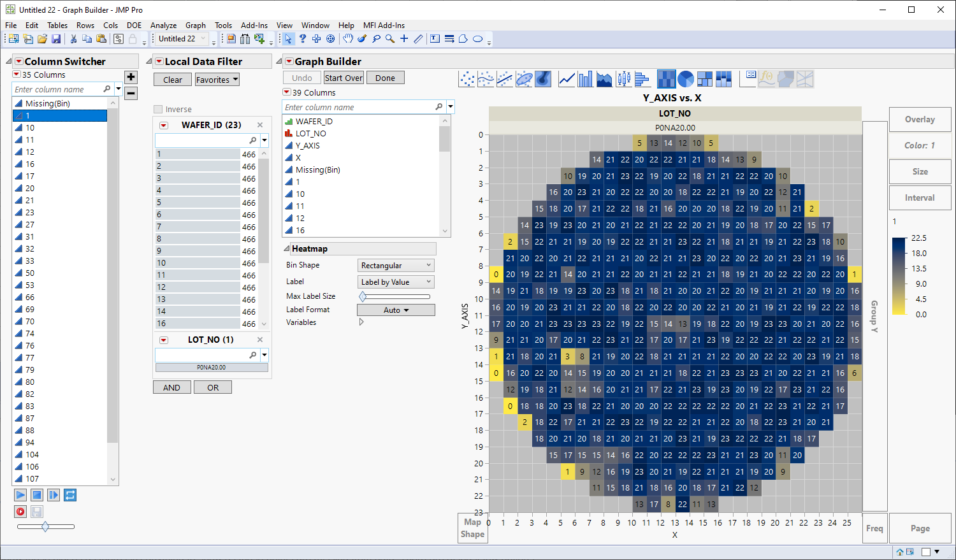Toggle the loop animation button

pyautogui.click(x=70, y=495)
